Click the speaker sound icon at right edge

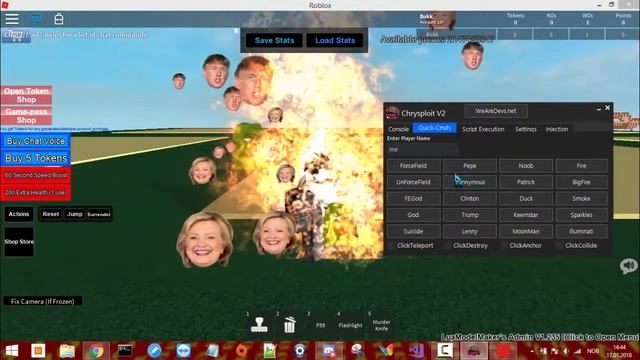(x=629, y=266)
